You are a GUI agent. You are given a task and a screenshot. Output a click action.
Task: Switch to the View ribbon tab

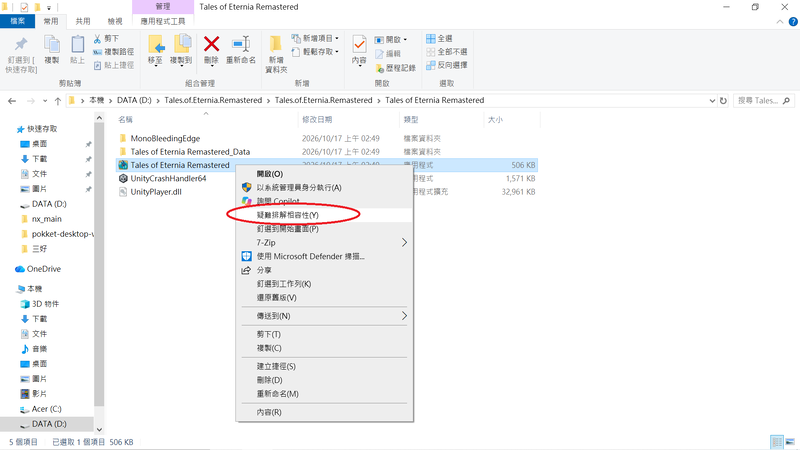[115, 21]
